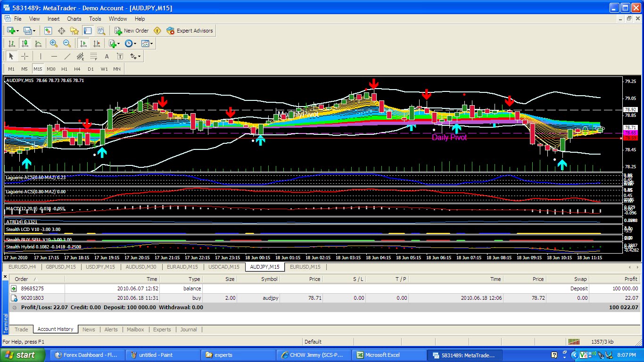Expand the New Chart dropdown arrow

(17, 31)
